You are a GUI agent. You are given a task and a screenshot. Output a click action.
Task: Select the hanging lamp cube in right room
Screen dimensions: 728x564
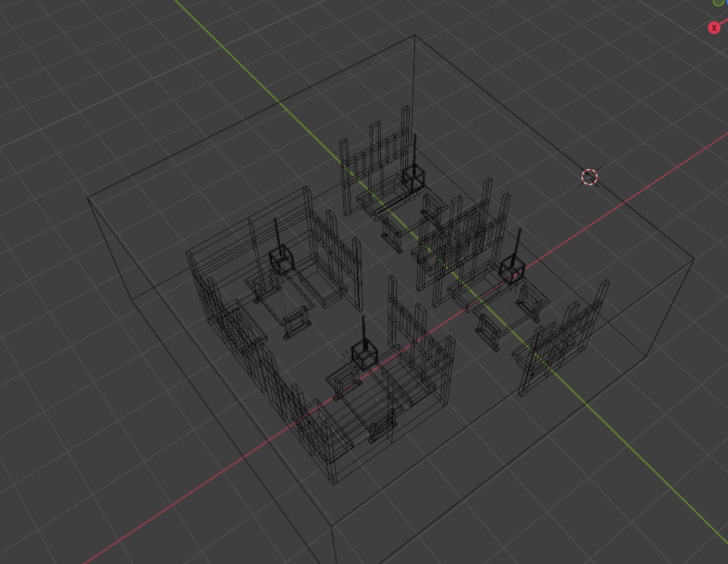(512, 270)
